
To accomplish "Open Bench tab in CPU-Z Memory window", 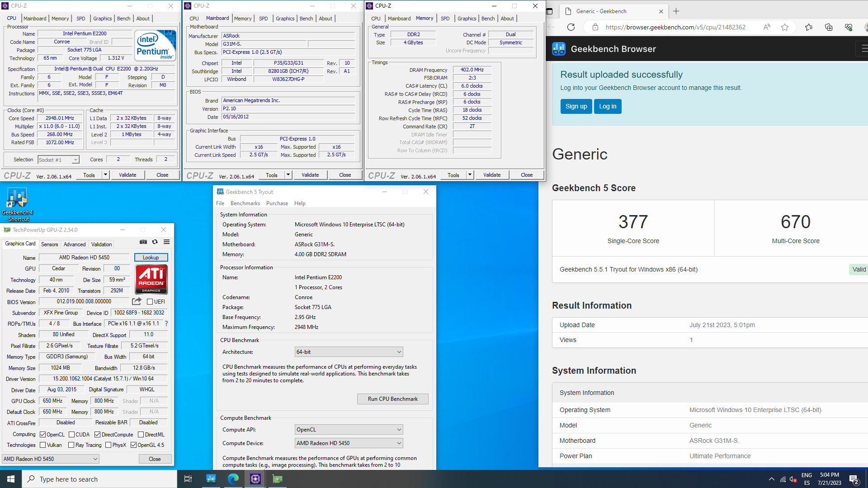I will coord(488,19).
